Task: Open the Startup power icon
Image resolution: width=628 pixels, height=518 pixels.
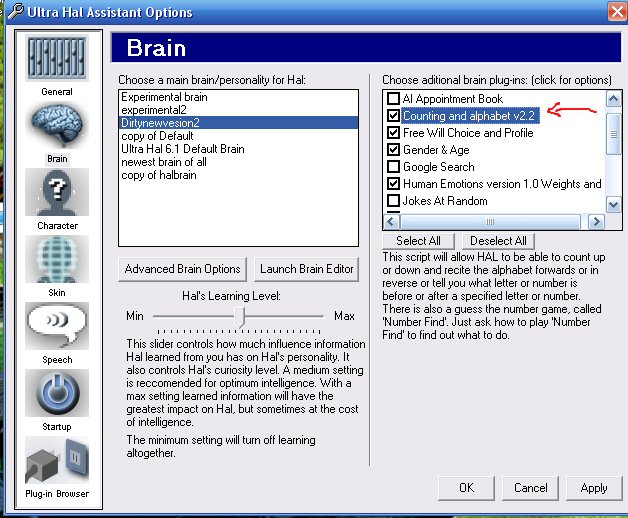Action: pos(57,393)
